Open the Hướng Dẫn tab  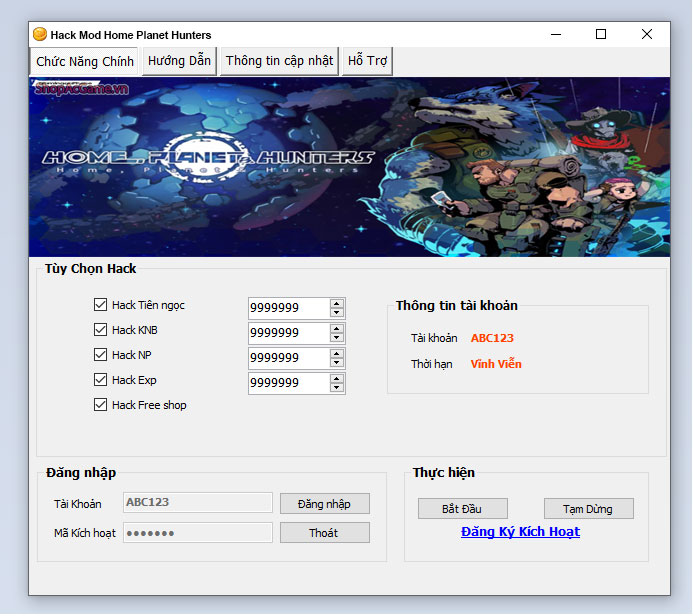179,61
